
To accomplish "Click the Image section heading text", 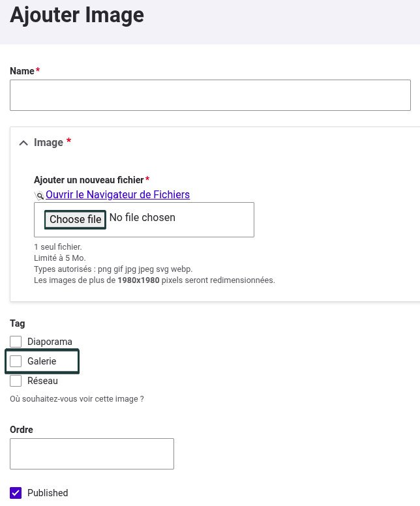I will (49, 143).
